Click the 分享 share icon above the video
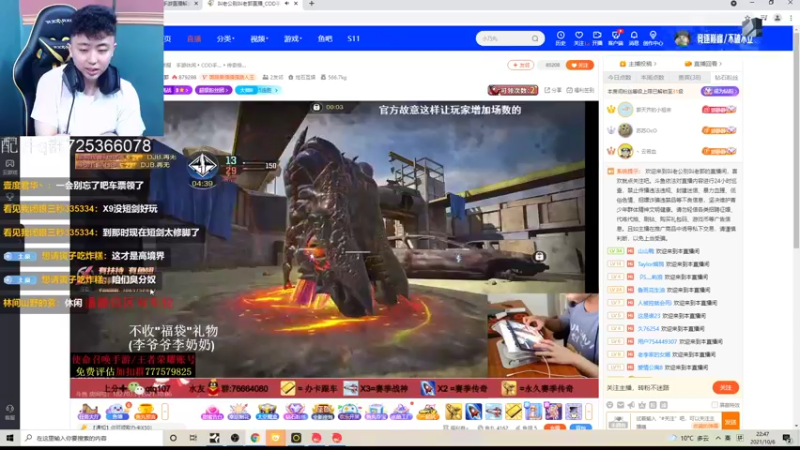800x450 pixels. [554, 90]
